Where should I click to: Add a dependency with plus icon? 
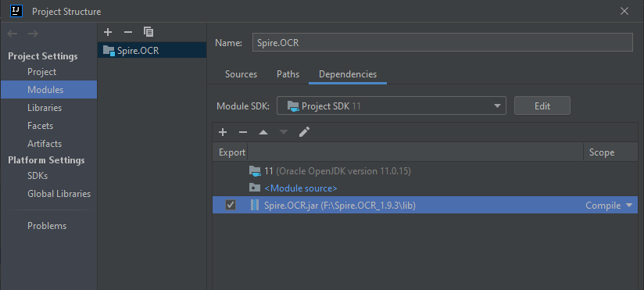coord(223,132)
